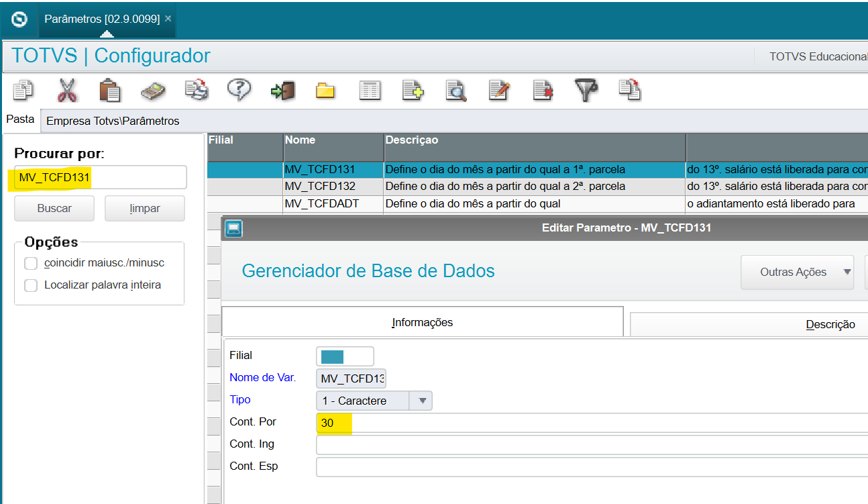Open the Tipo dropdown arrow
This screenshot has width=868, height=504.
423,401
